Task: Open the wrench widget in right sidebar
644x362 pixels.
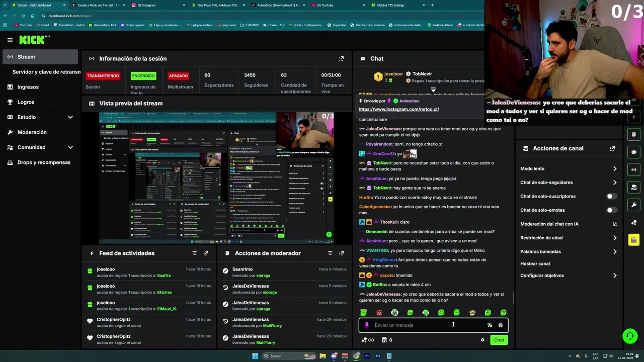Action: (x=634, y=205)
